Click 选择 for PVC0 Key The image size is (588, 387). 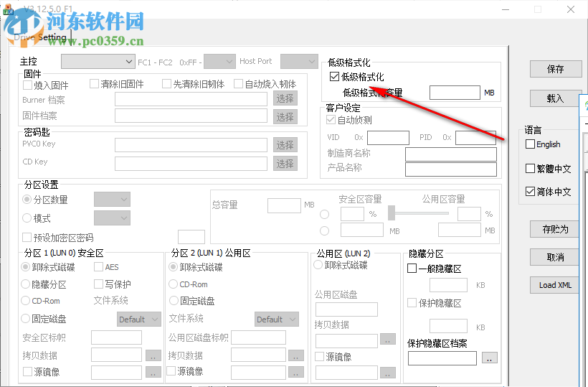point(285,145)
